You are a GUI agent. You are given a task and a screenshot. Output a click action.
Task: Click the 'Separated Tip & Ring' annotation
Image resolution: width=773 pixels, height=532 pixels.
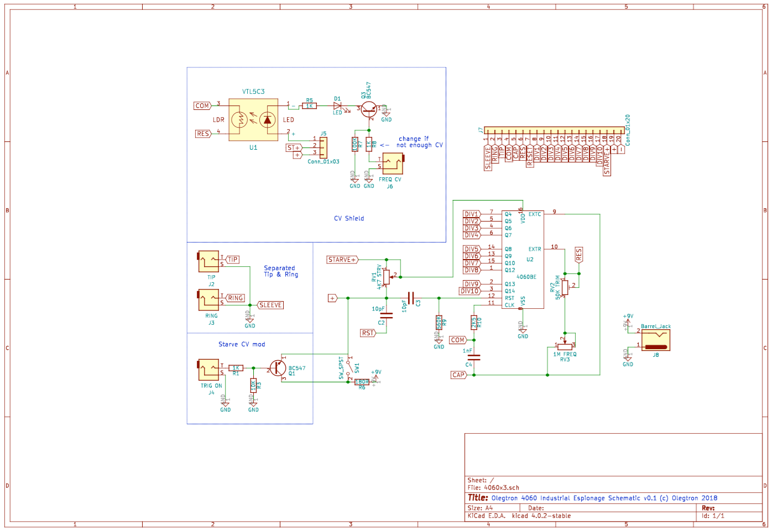pos(281,271)
